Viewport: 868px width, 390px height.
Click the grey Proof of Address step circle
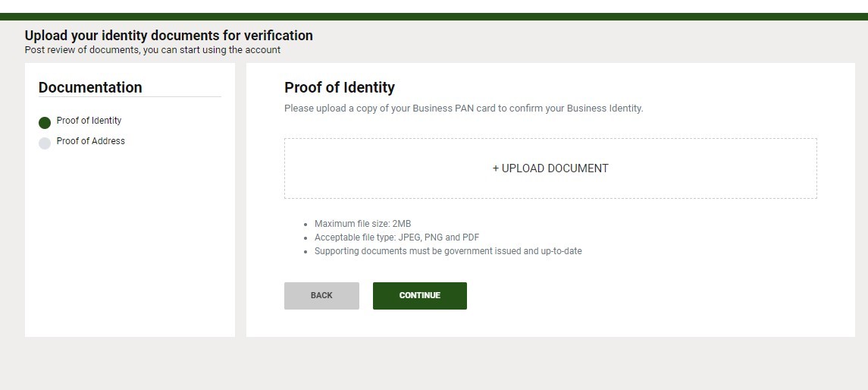pyautogui.click(x=44, y=143)
